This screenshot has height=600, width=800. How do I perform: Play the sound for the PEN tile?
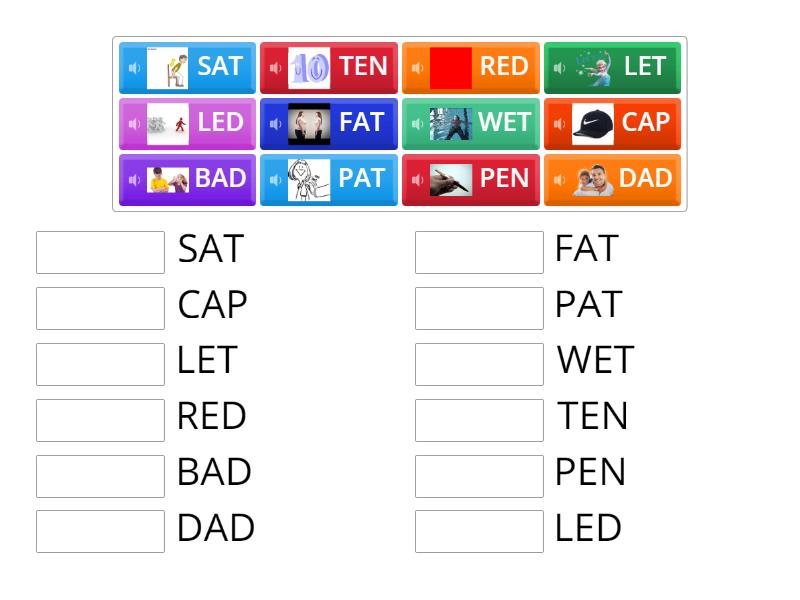[419, 179]
